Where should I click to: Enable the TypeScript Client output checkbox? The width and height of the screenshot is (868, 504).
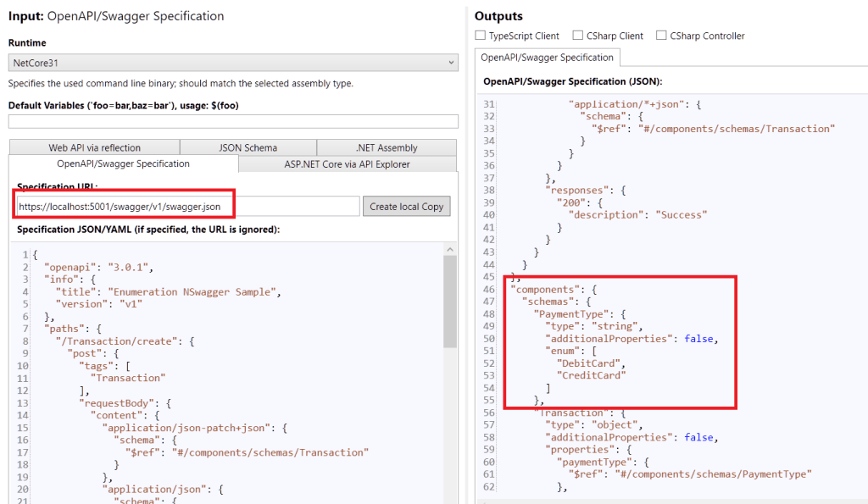pyautogui.click(x=481, y=36)
